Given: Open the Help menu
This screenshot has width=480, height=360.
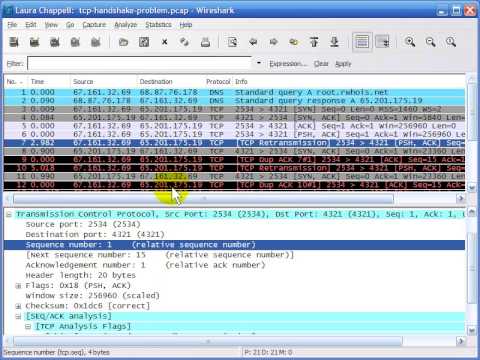Looking at the screenshot, I should [186, 25].
